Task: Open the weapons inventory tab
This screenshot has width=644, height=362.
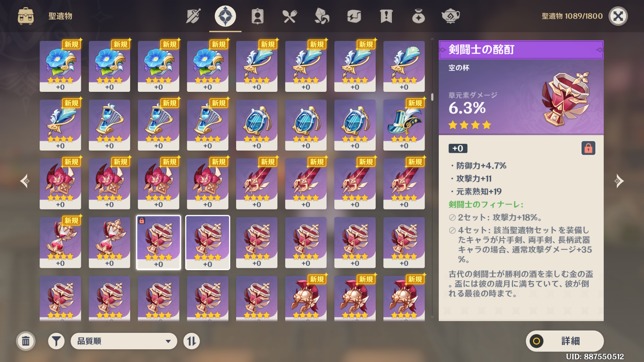Action: point(193,16)
